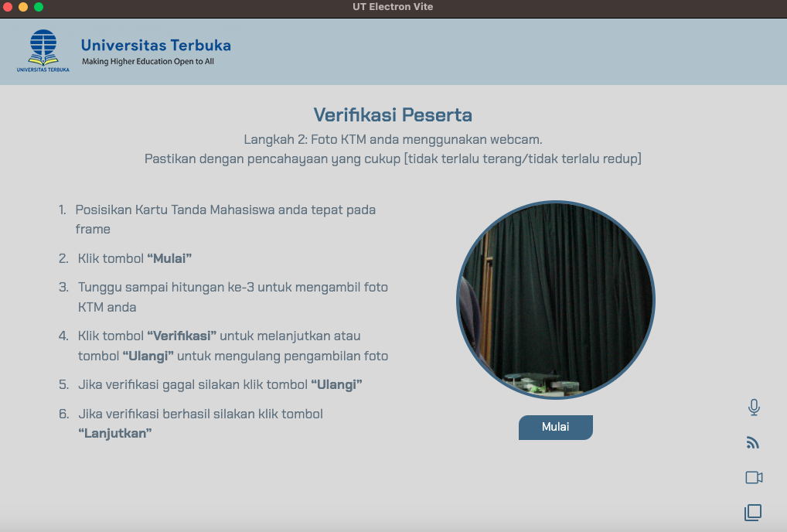Click step 1 about positioning Kartu Tanda Mahasiswa

225,210
